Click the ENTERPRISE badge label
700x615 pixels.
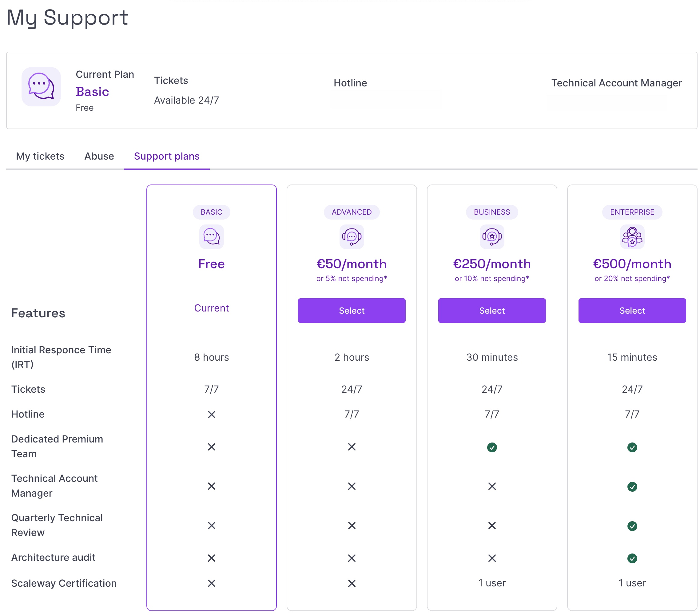(x=632, y=212)
